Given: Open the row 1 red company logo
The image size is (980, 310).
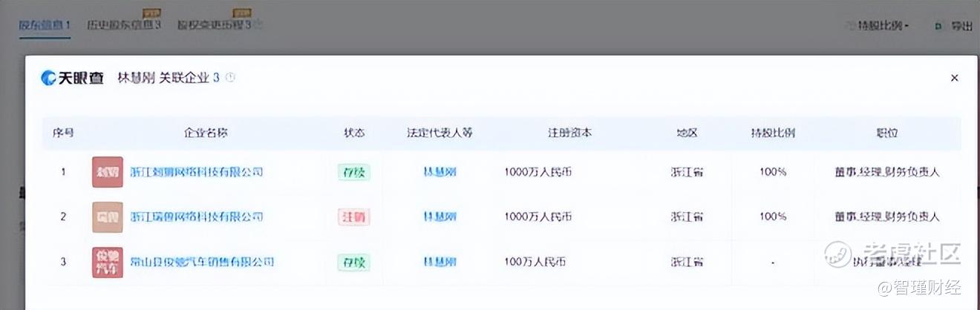Looking at the screenshot, I should 108,172.
